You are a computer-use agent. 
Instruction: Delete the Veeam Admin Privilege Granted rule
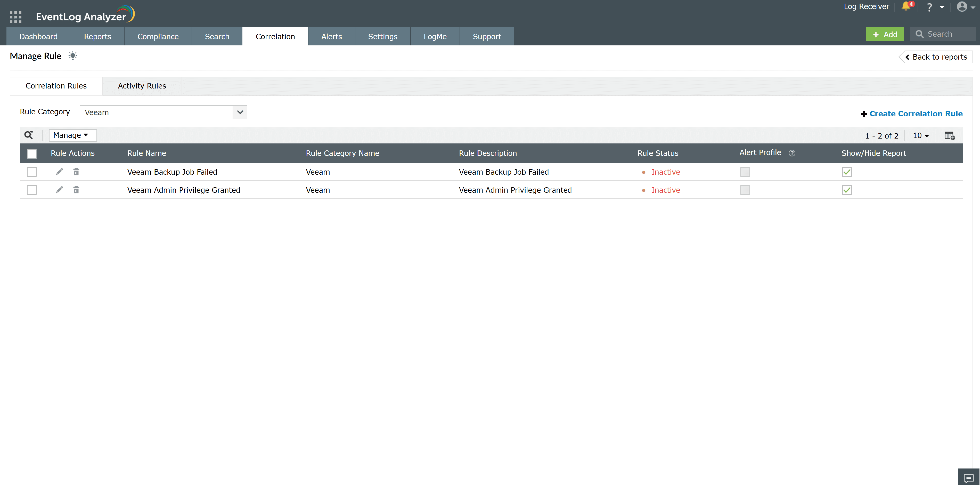tap(76, 190)
